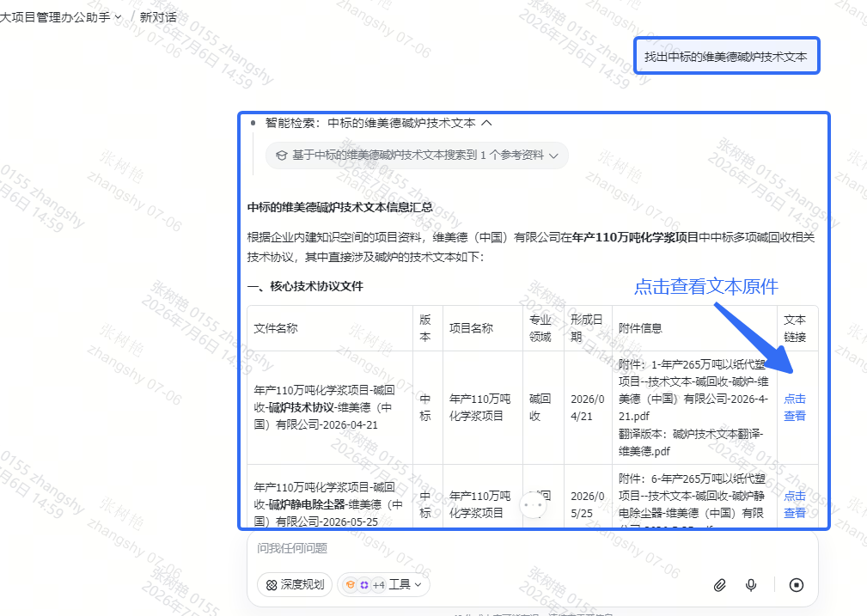
Task: Collapse the 智能检索 section chevron
Action: (486, 123)
